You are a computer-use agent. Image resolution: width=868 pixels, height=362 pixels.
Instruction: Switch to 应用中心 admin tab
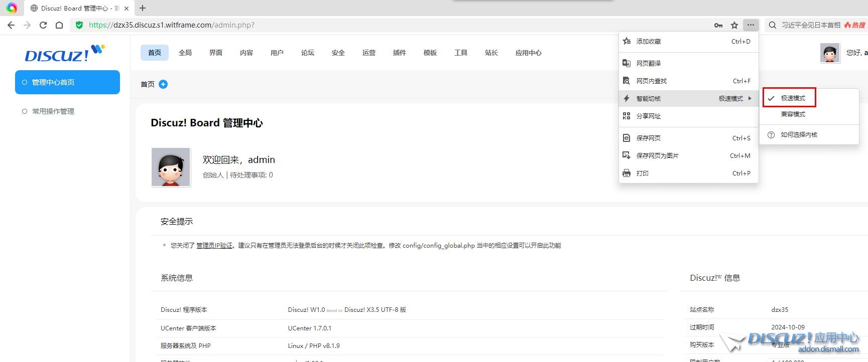coord(529,53)
